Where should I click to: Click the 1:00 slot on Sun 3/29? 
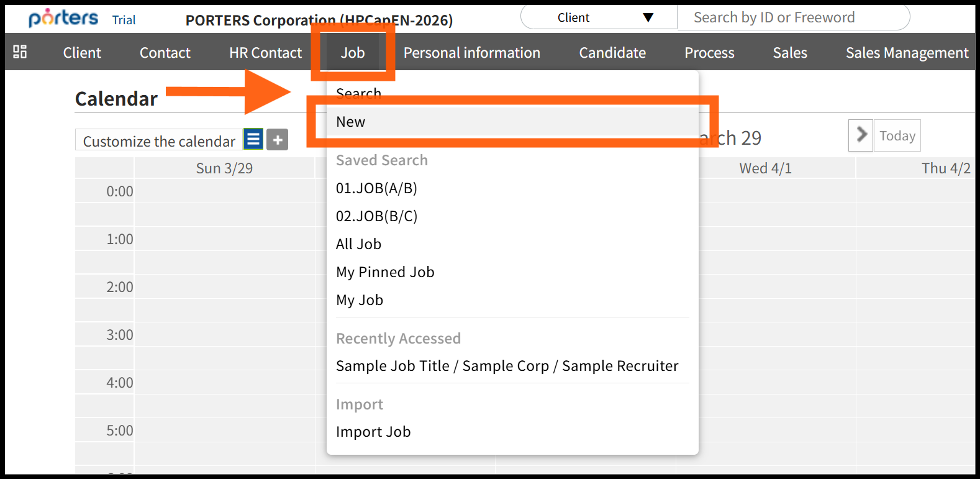(224, 239)
